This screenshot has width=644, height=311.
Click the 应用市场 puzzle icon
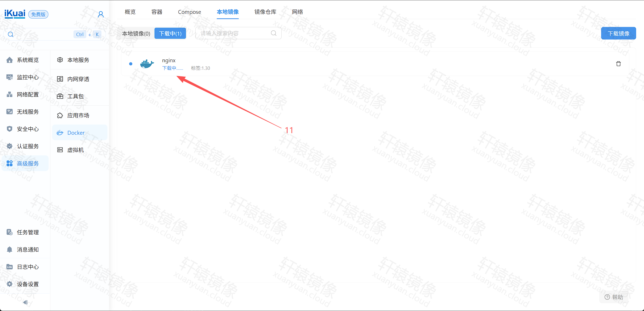point(60,115)
